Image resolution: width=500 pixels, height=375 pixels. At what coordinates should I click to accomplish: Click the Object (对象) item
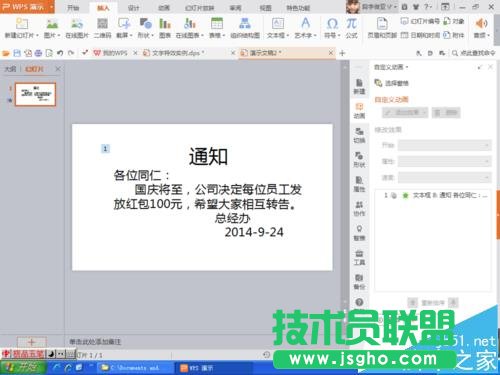(x=454, y=21)
